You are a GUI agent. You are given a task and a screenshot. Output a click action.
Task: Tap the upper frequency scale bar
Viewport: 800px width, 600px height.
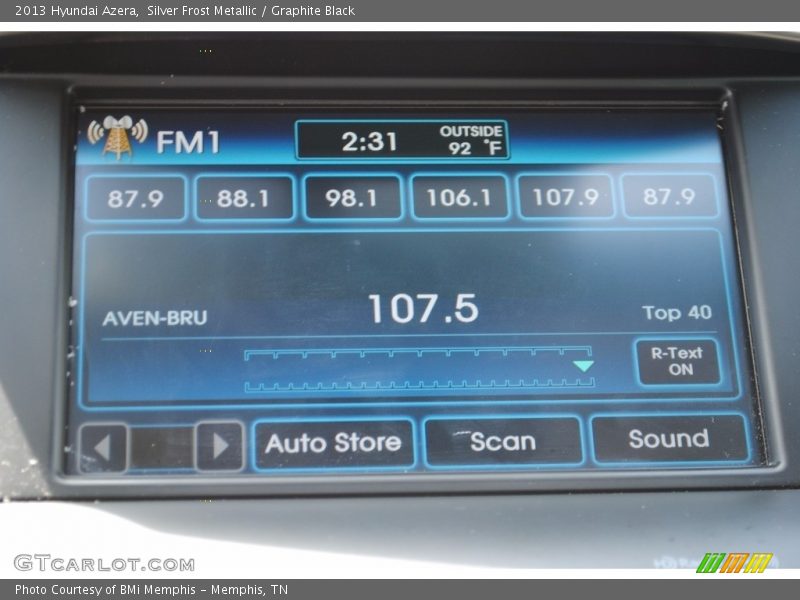418,353
